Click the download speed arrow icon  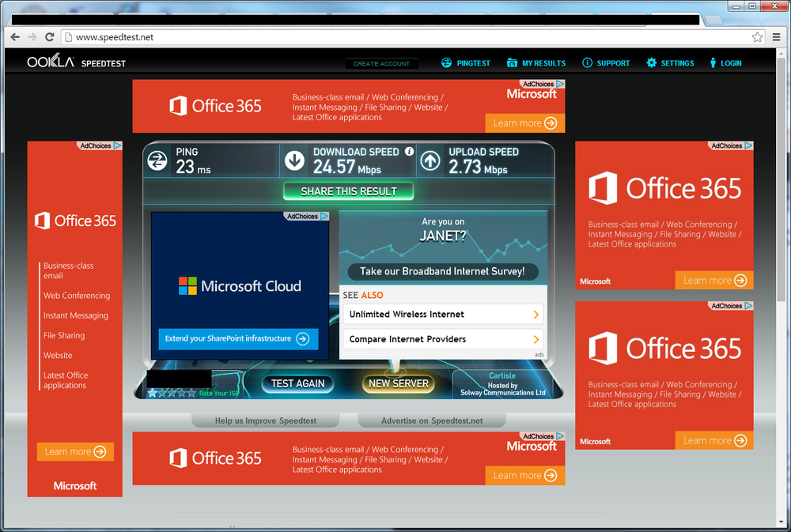coord(294,160)
